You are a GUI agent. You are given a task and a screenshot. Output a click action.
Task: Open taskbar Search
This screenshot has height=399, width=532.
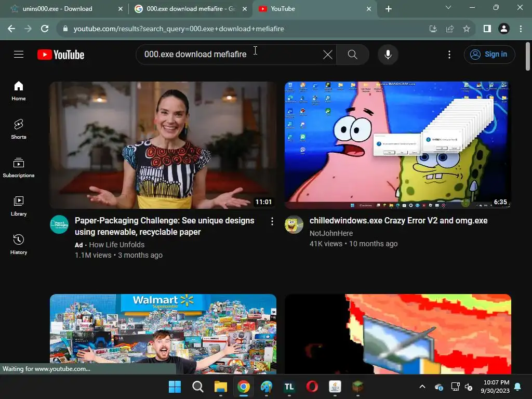click(x=198, y=387)
